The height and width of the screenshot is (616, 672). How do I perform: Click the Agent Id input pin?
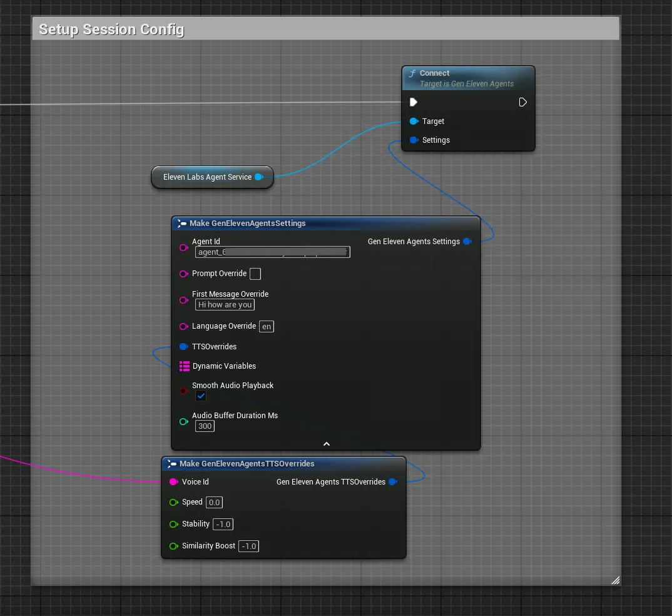(x=184, y=247)
